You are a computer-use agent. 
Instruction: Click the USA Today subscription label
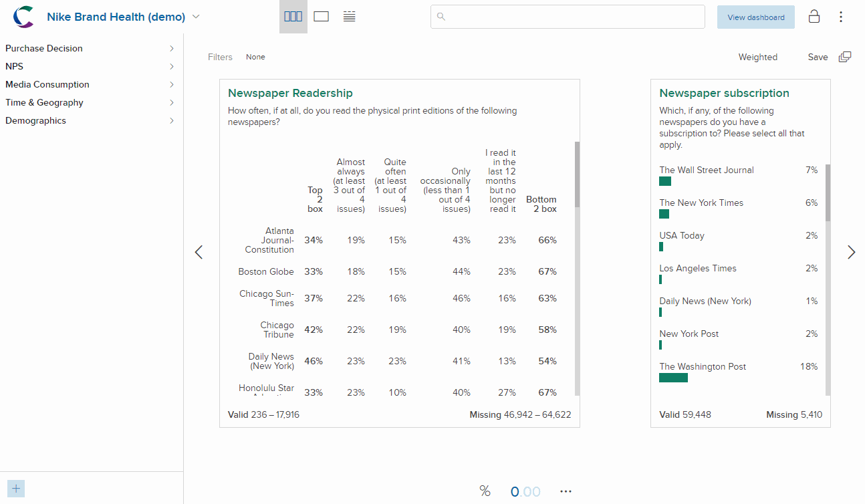(x=682, y=235)
